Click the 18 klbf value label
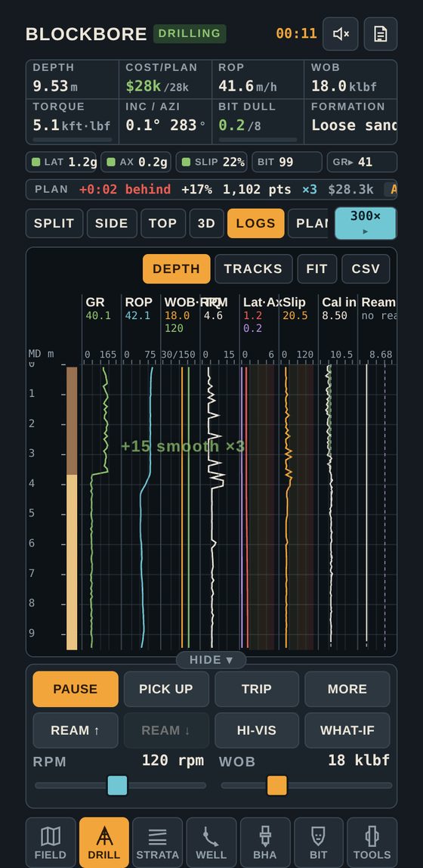The height and width of the screenshot is (868, 423). pyautogui.click(x=359, y=760)
